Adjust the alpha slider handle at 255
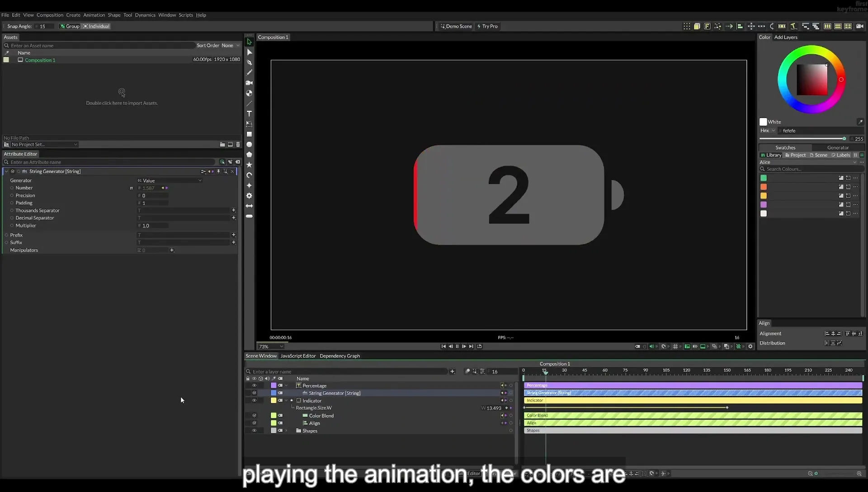Image resolution: width=868 pixels, height=492 pixels. [x=844, y=139]
